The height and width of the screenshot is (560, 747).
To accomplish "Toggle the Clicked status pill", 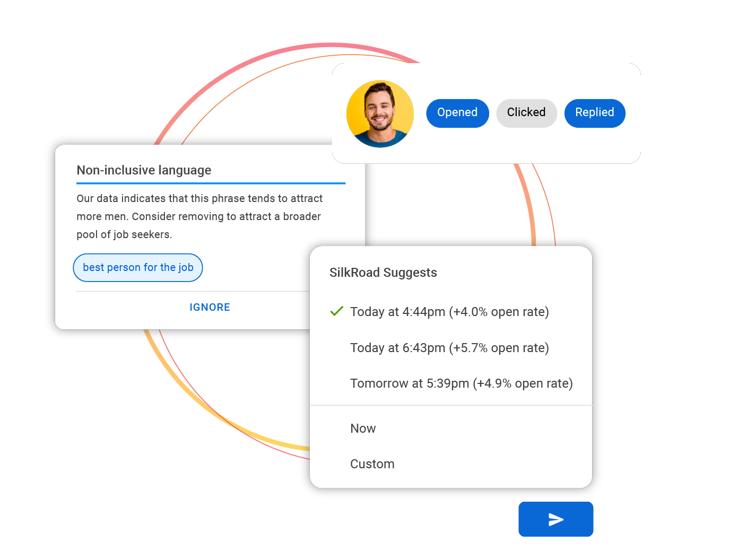I will (526, 113).
